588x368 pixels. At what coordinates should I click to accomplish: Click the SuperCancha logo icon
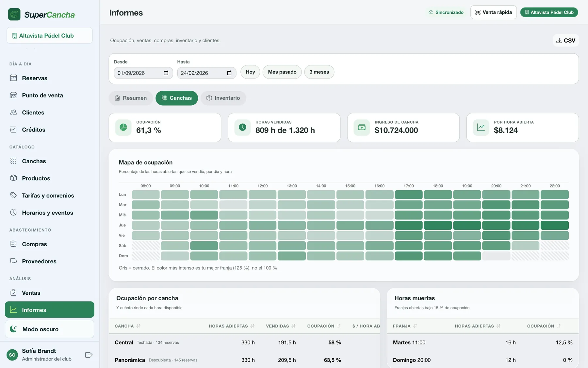(x=14, y=14)
